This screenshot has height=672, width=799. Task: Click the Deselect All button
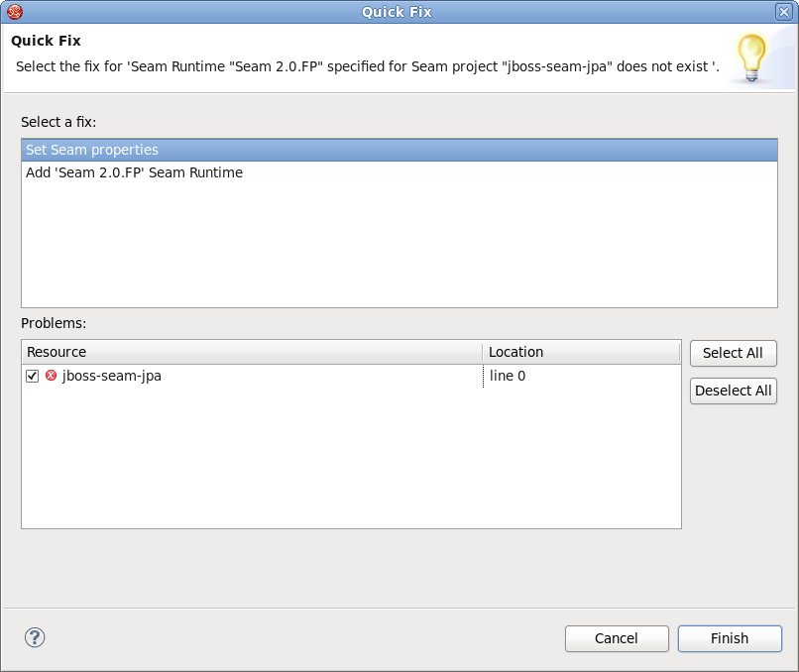[x=733, y=391]
